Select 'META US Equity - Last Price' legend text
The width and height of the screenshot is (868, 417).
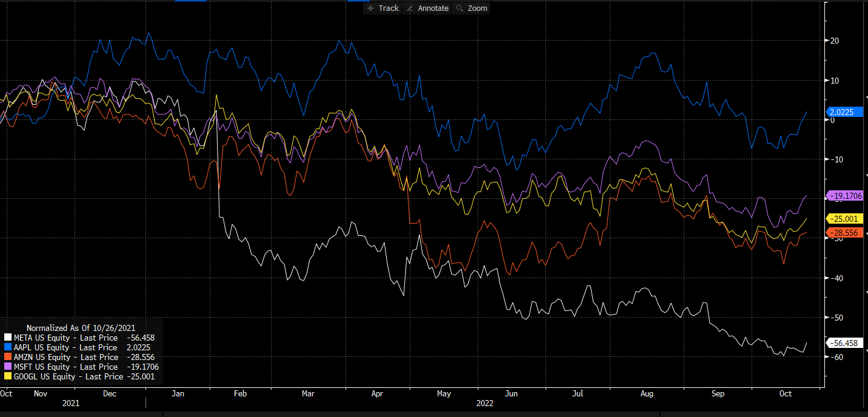65,338
